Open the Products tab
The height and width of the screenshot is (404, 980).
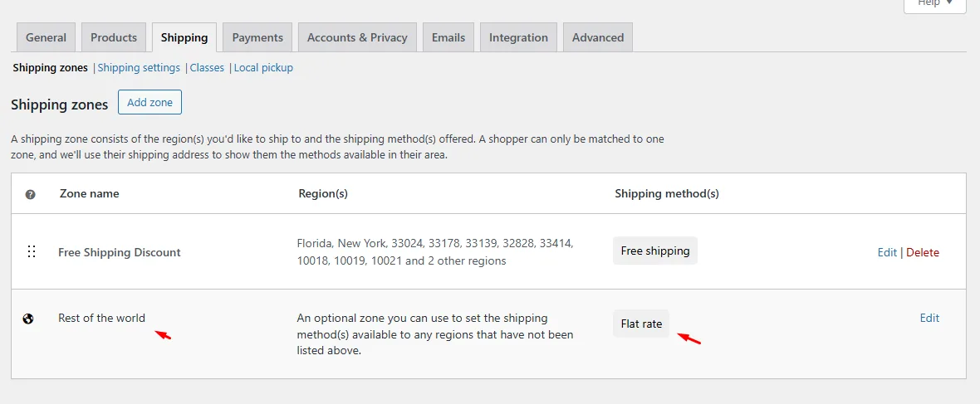coord(114,37)
